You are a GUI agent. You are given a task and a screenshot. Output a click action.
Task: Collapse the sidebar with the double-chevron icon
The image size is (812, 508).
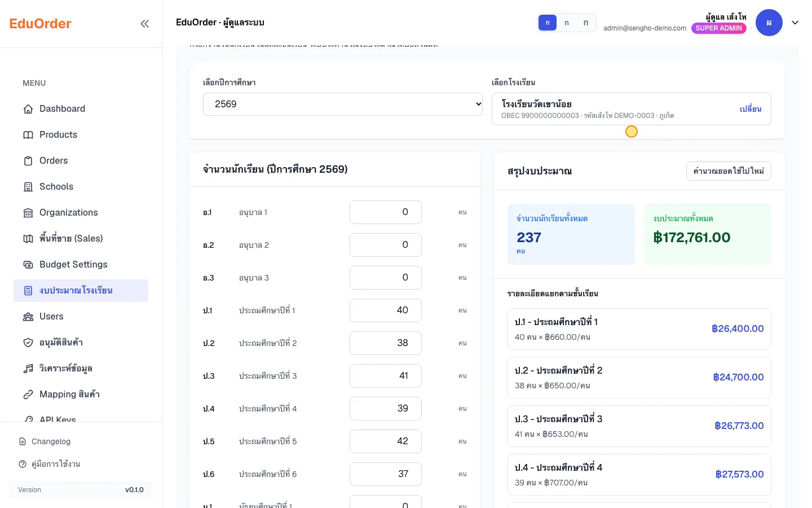click(145, 24)
